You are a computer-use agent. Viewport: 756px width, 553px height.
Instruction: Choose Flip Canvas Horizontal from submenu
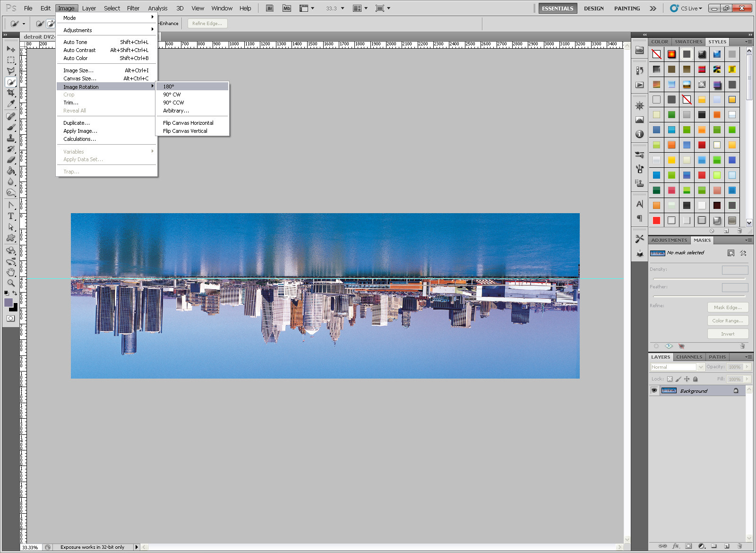coord(188,123)
